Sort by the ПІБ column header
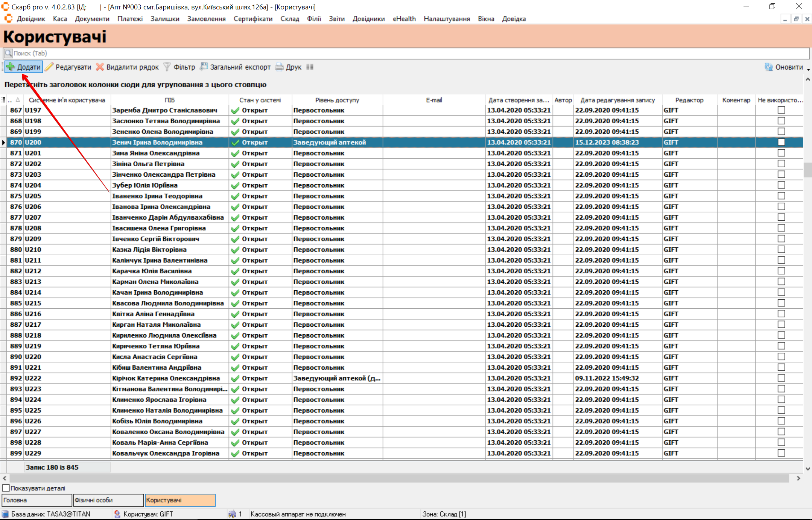The height and width of the screenshot is (520, 812). click(x=169, y=100)
